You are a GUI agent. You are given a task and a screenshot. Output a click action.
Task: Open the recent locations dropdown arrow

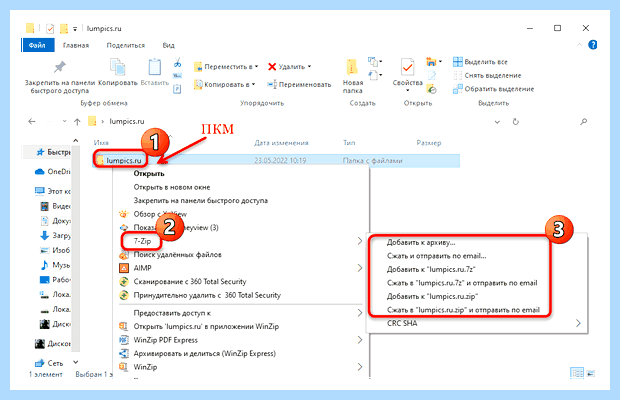64,122
